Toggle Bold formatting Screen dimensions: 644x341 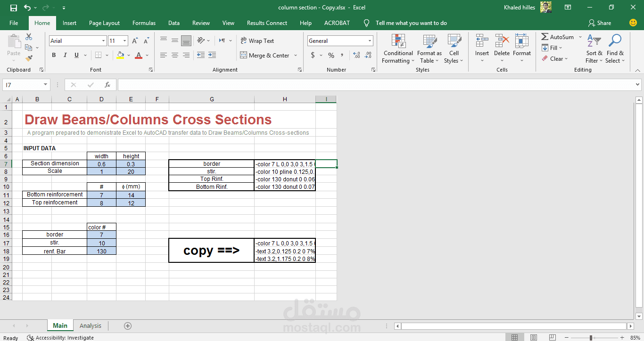(54, 55)
